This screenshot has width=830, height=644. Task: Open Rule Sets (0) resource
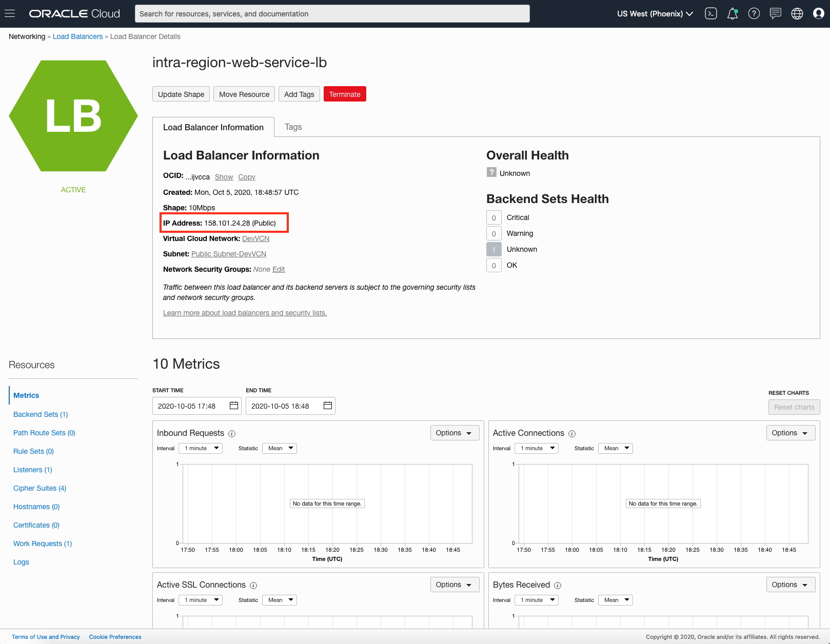coord(33,451)
